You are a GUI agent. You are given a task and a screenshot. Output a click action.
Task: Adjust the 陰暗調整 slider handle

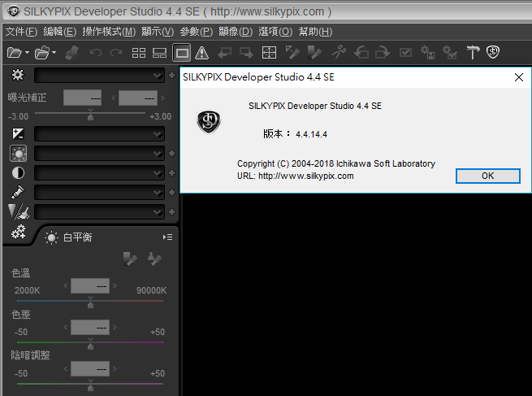tap(90, 388)
